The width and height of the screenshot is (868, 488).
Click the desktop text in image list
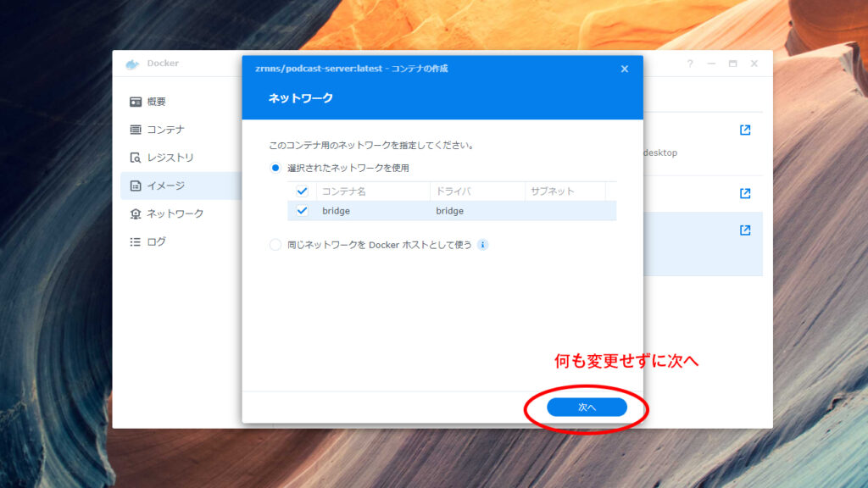pos(660,152)
